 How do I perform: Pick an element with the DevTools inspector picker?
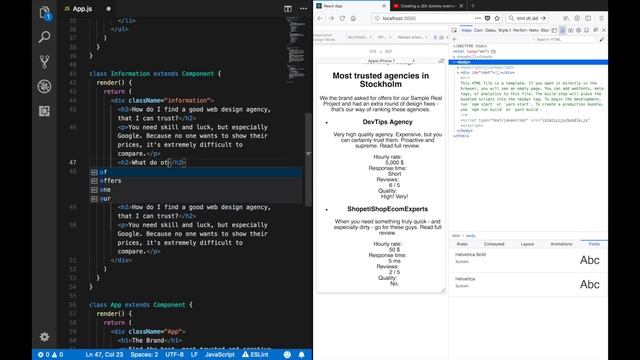[x=454, y=30]
